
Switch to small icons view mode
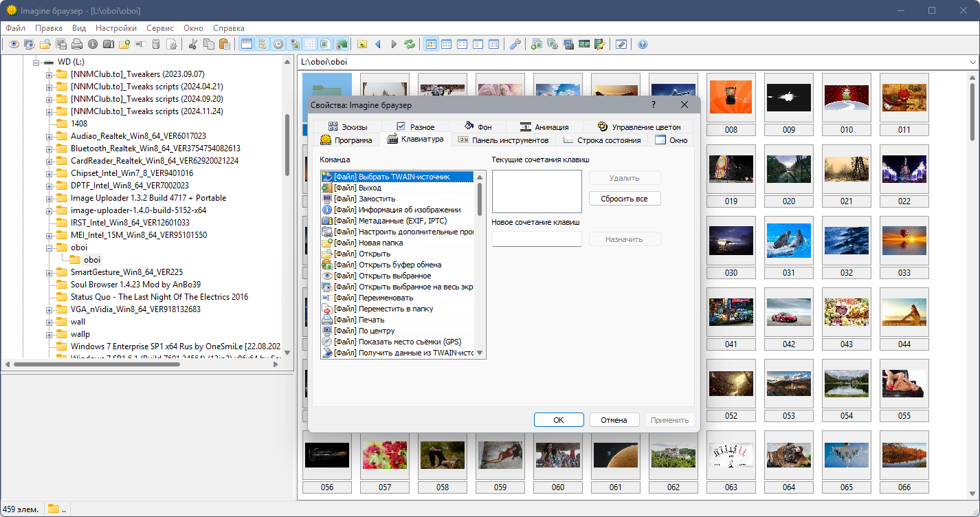(x=462, y=45)
